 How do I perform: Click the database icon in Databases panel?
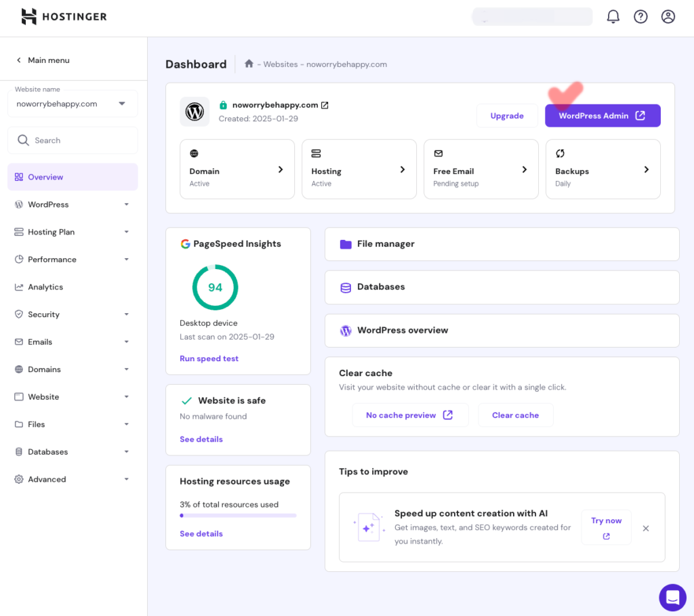pos(346,287)
